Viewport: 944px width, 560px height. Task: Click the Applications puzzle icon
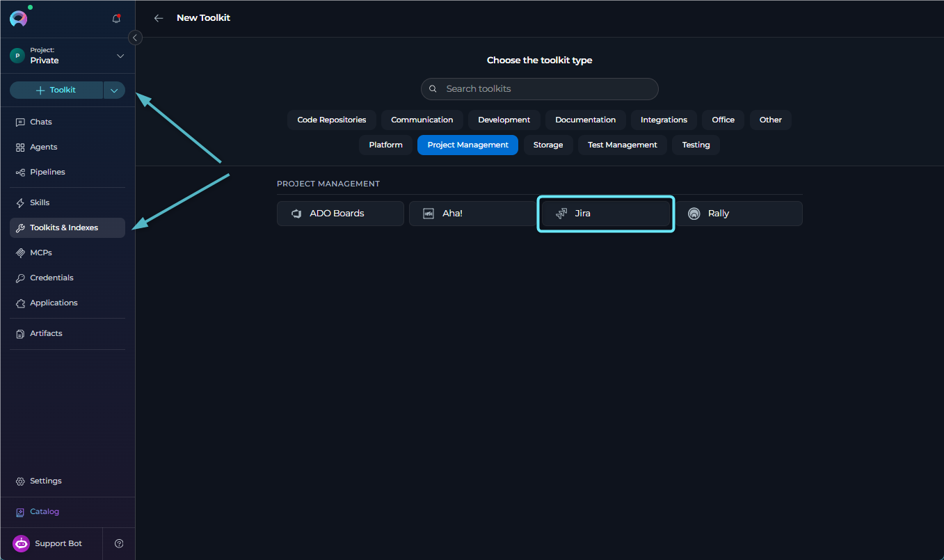click(x=20, y=303)
